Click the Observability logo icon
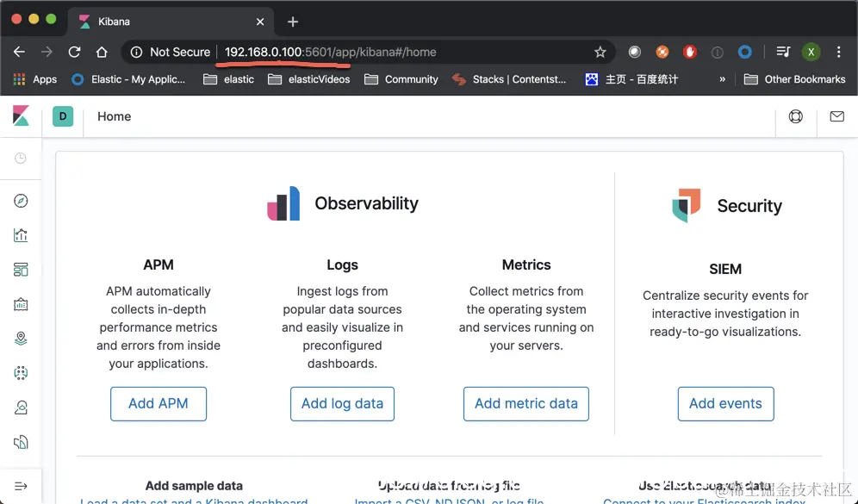This screenshot has height=504, width=858. (283, 203)
